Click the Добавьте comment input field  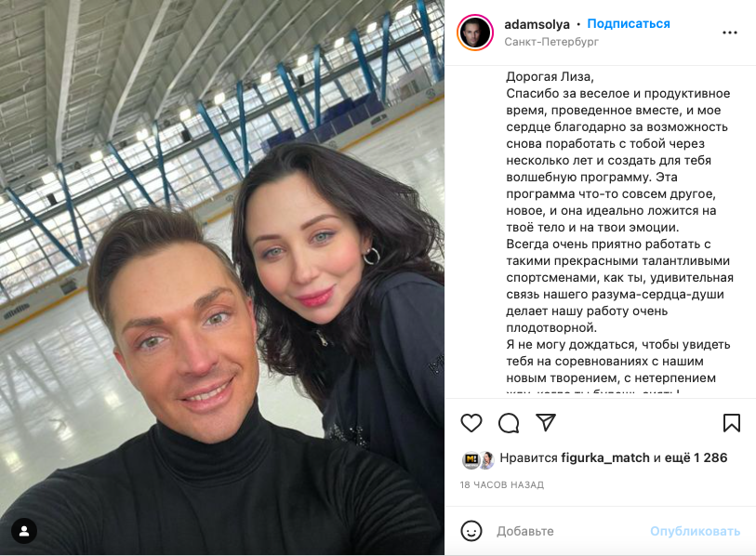[569, 531]
